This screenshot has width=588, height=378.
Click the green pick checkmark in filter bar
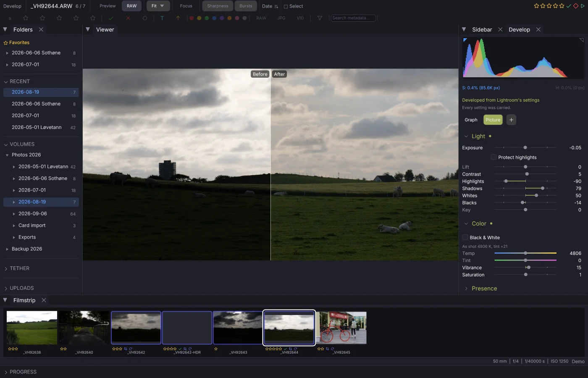pos(111,18)
